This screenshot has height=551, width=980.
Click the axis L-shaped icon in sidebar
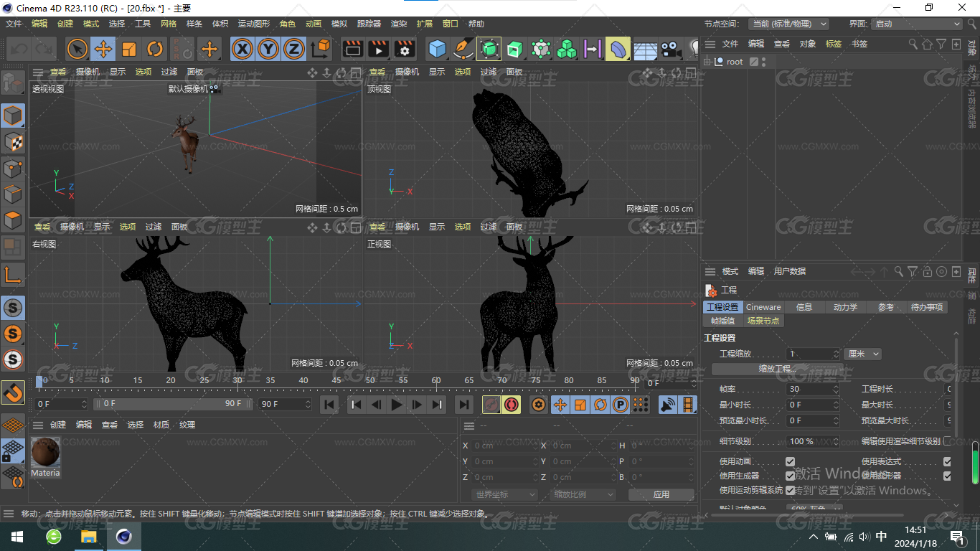pos(13,274)
